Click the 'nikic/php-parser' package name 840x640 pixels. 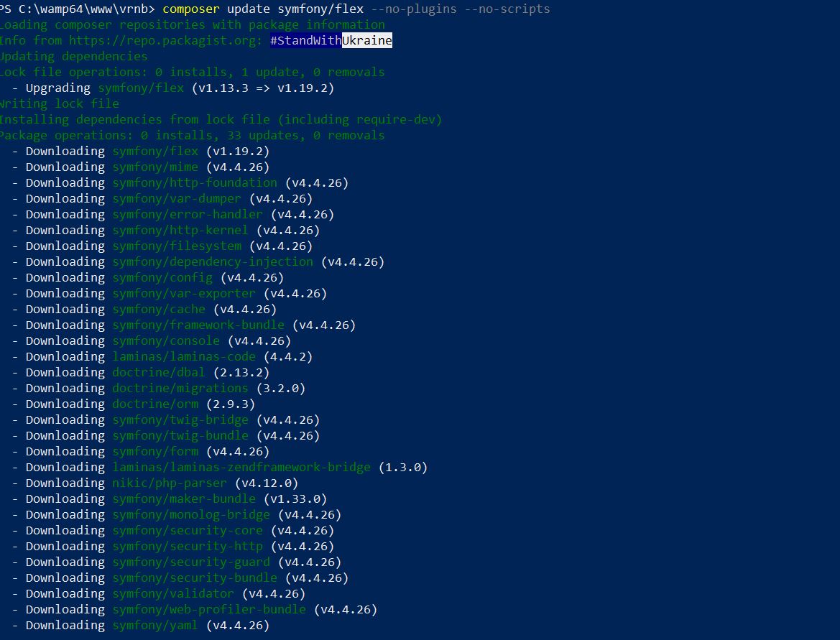click(x=170, y=483)
